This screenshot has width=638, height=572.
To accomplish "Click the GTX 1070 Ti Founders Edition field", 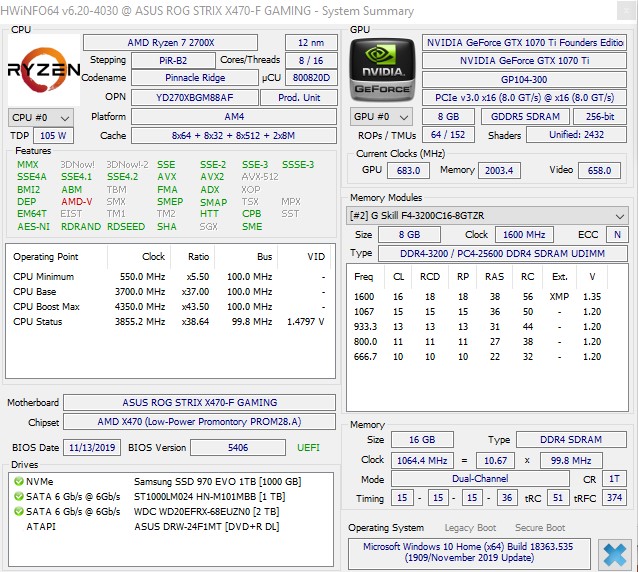I will [524, 43].
